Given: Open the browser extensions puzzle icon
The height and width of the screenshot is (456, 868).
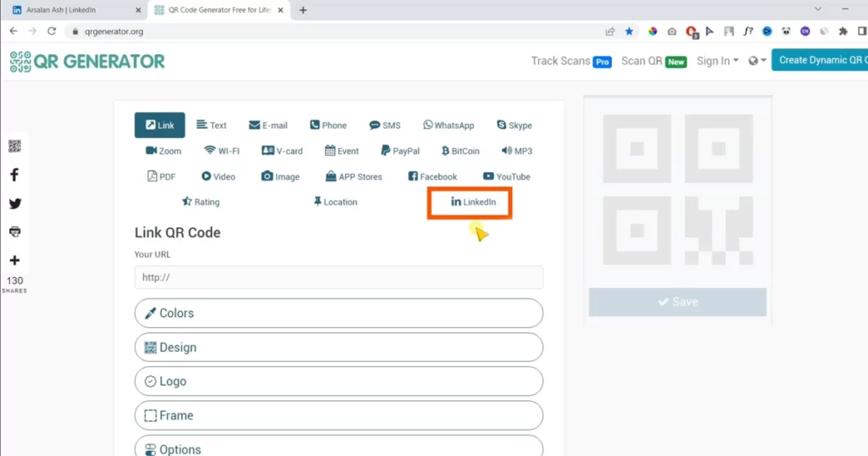Looking at the screenshot, I should (843, 31).
